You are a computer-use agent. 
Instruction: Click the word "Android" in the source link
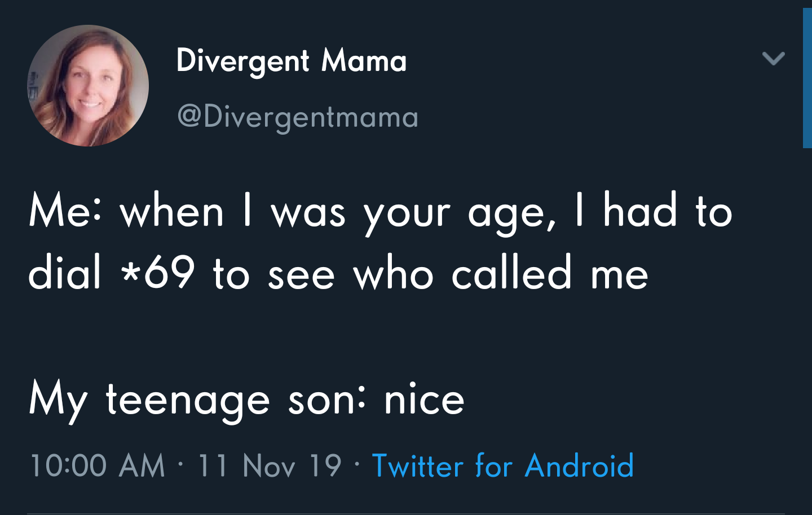click(x=579, y=466)
